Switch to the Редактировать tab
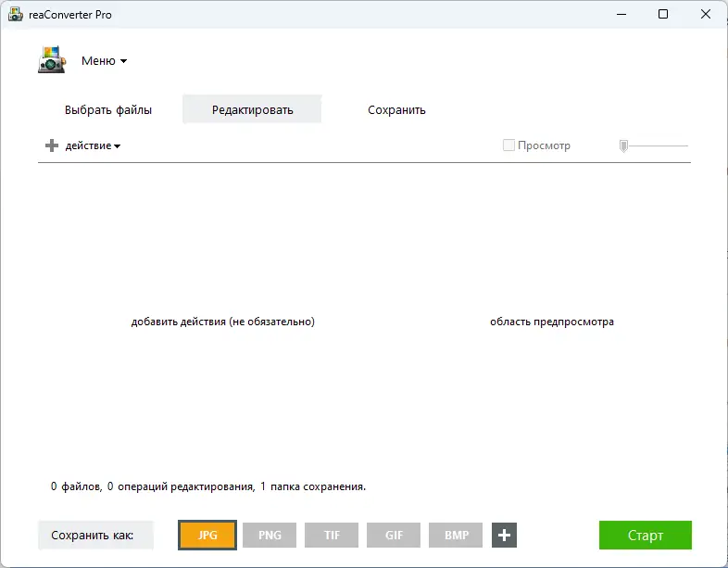The width and height of the screenshot is (728, 568). (x=252, y=109)
